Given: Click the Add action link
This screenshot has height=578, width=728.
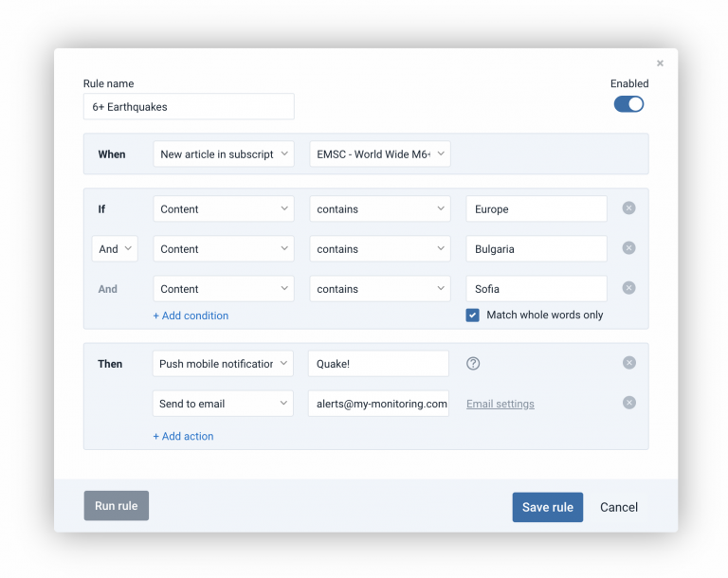Looking at the screenshot, I should [x=183, y=437].
